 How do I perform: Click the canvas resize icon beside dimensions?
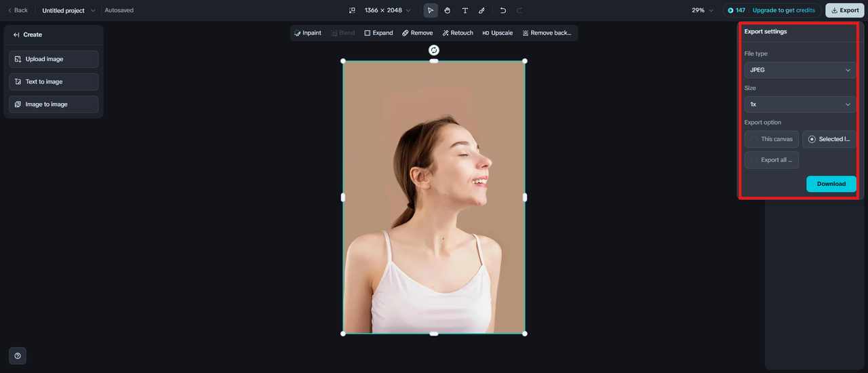tap(352, 10)
